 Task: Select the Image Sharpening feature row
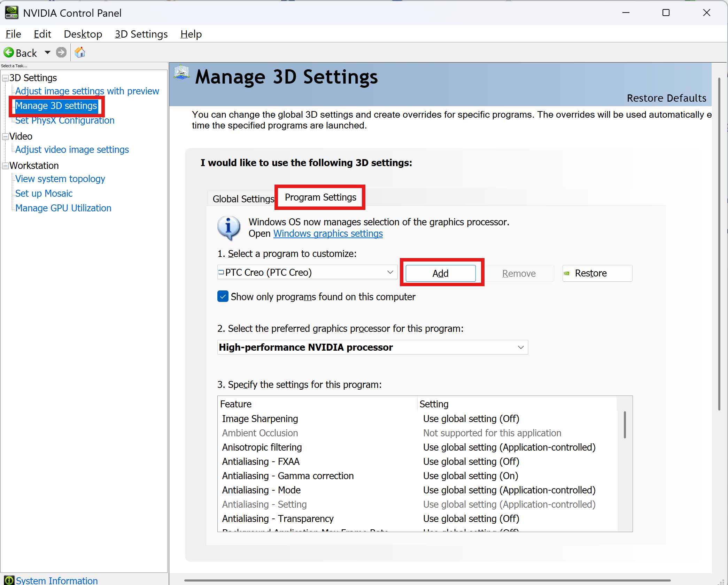[417, 419]
